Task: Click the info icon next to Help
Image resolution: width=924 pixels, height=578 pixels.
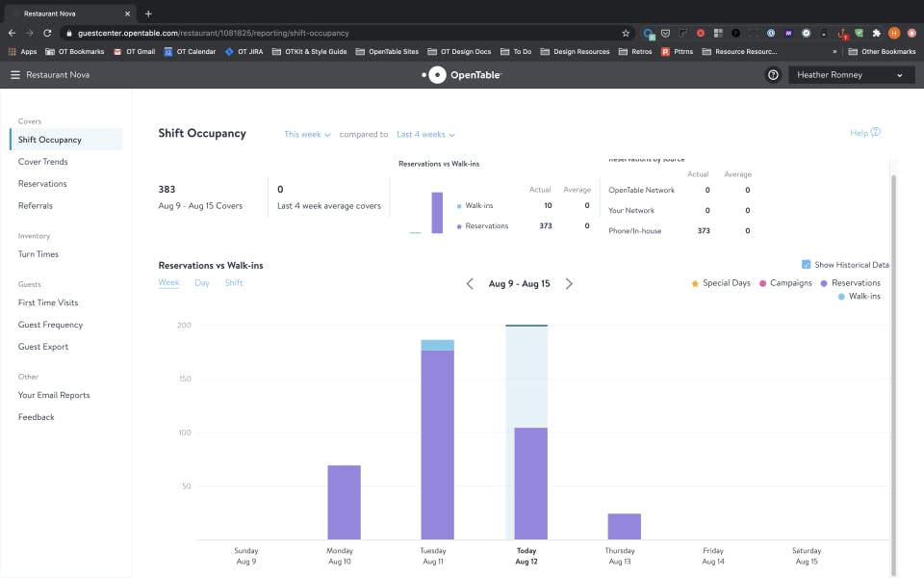Action: pyautogui.click(x=873, y=133)
